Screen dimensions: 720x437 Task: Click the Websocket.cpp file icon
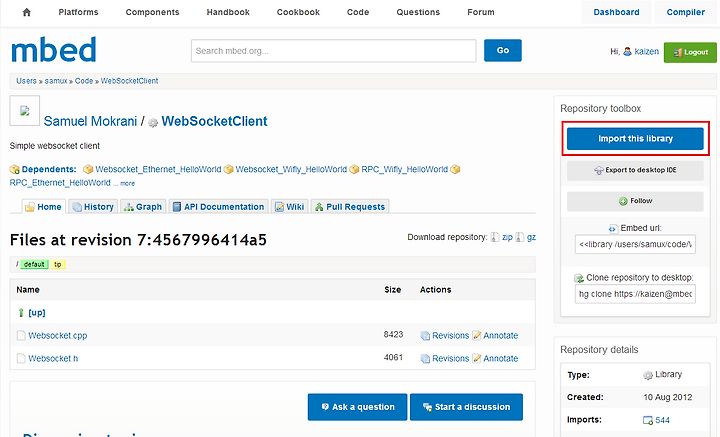21,336
